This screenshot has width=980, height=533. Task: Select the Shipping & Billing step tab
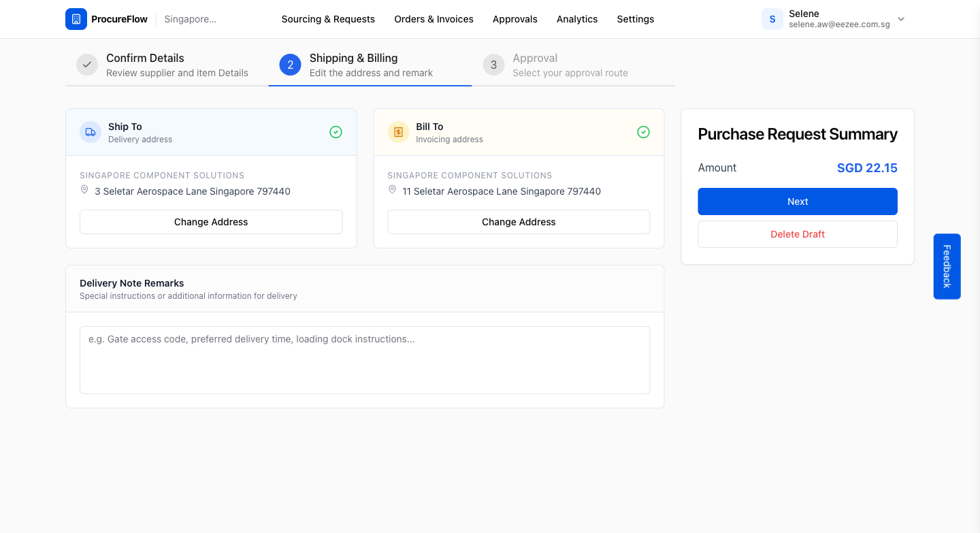pos(370,65)
